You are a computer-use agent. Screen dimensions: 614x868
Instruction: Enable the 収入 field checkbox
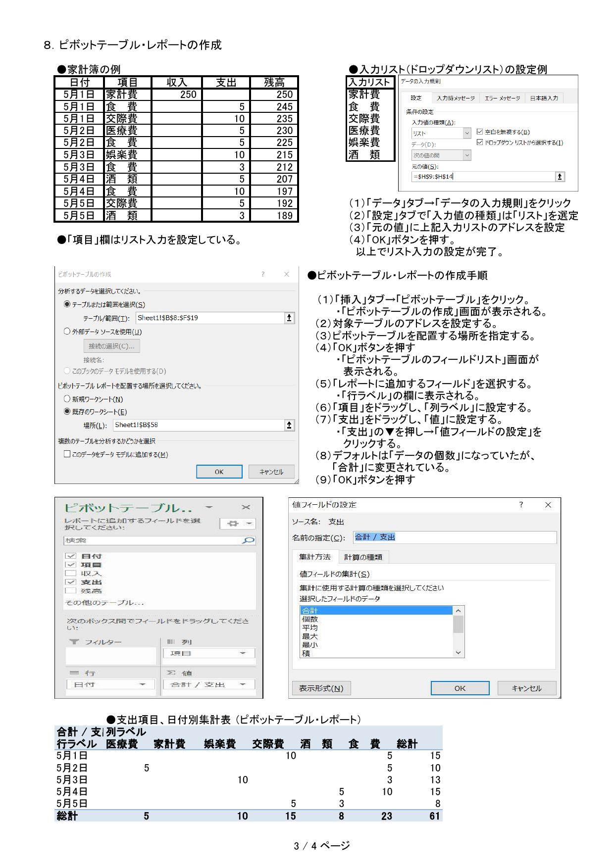point(71,574)
